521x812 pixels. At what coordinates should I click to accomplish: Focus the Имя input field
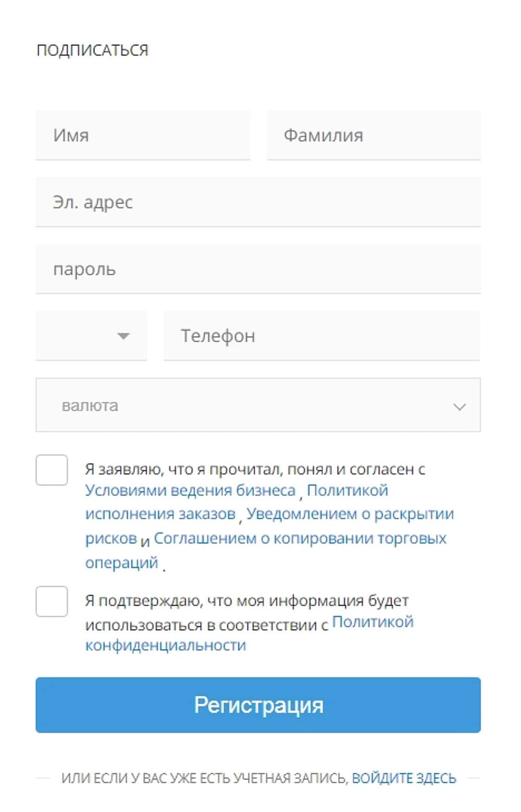click(x=143, y=136)
